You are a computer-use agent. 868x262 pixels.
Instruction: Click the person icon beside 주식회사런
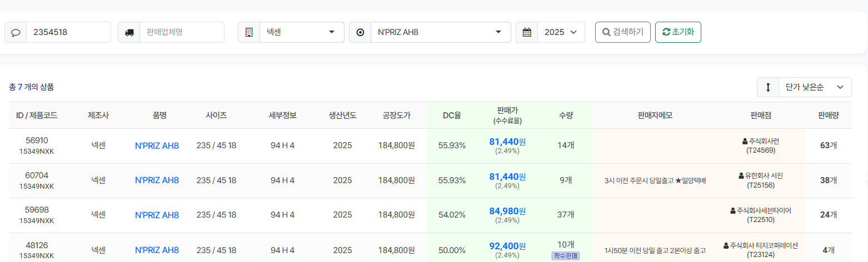click(745, 142)
